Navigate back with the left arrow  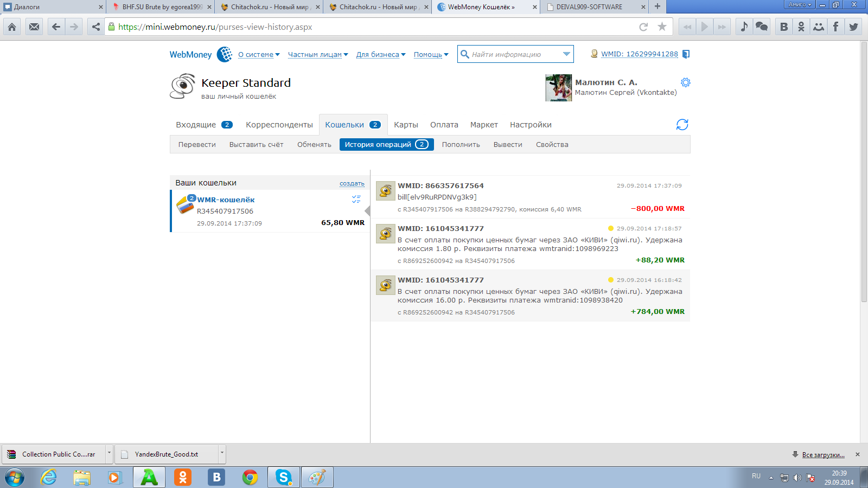pos(56,27)
